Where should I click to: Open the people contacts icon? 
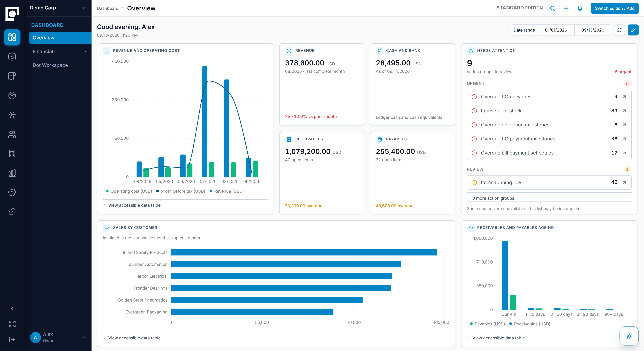pos(12,134)
